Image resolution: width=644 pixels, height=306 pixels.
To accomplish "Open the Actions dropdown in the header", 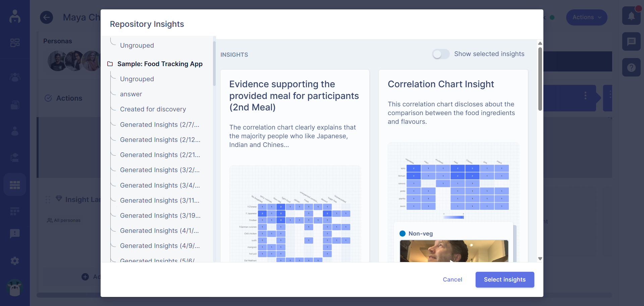I will [586, 17].
